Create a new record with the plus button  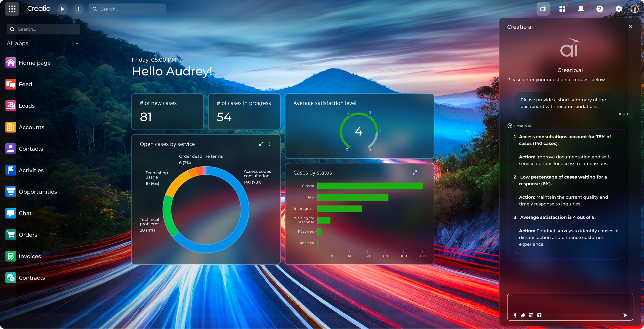pos(78,9)
